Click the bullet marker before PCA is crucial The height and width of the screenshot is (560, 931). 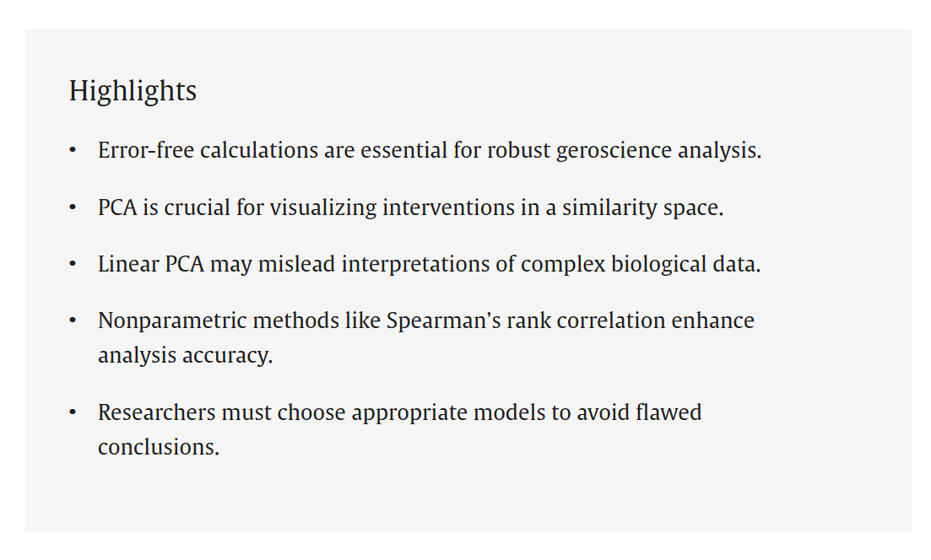(x=73, y=207)
